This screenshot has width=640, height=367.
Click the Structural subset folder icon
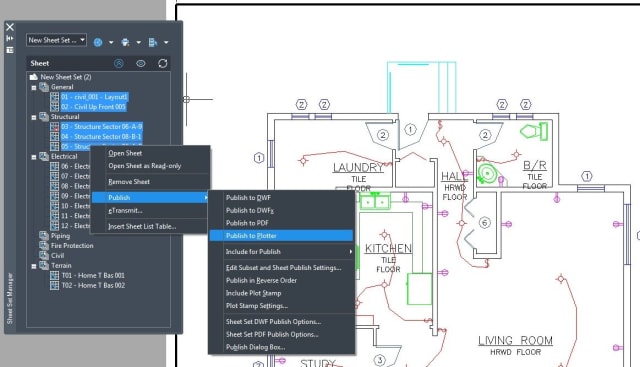pyautogui.click(x=44, y=117)
